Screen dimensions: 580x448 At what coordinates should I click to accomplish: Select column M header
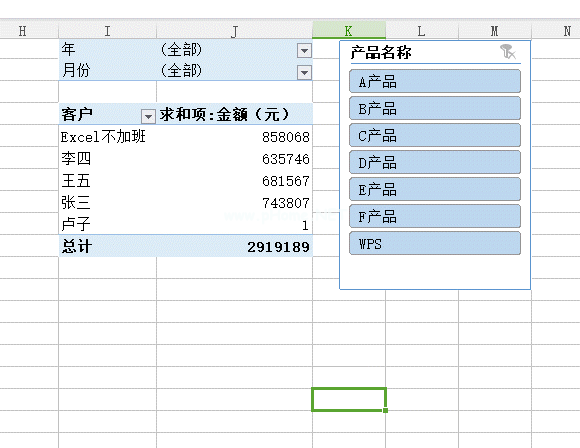point(495,31)
